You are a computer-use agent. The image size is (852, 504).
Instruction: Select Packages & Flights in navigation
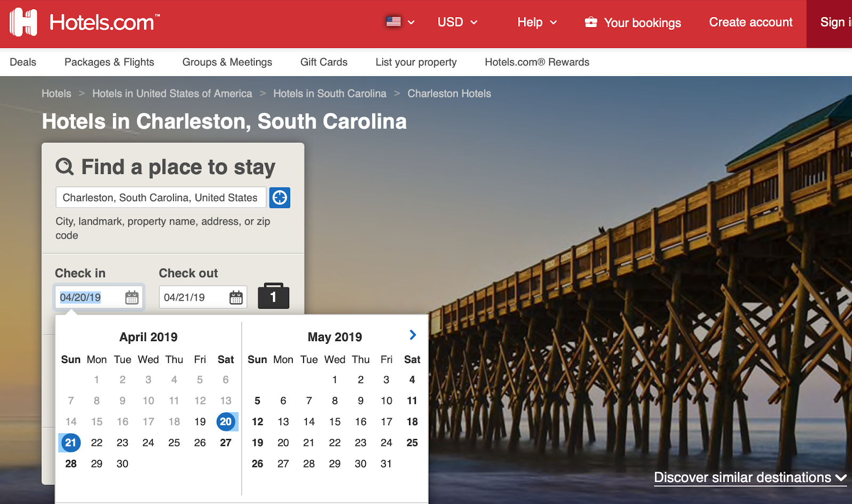tap(109, 62)
